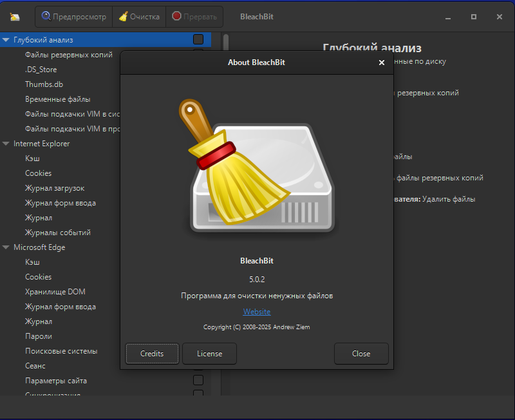This screenshot has height=420, width=515.
Task: Open the License button
Action: (209, 354)
